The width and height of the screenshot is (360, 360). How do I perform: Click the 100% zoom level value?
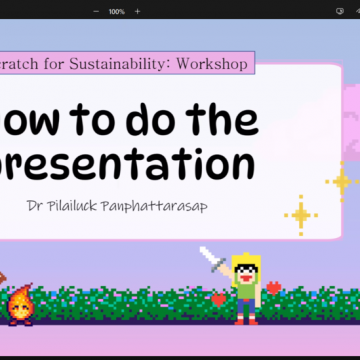coord(117,11)
